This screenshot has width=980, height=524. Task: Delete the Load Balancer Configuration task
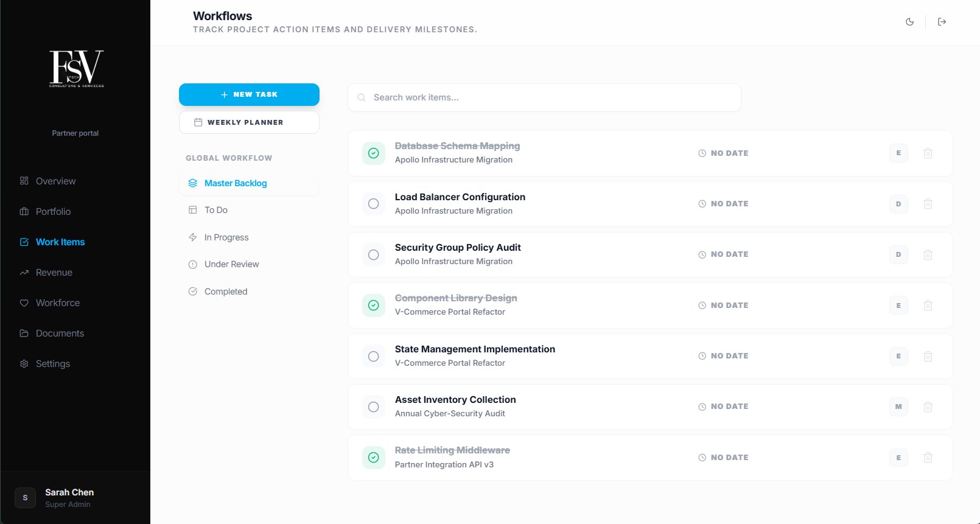point(928,204)
